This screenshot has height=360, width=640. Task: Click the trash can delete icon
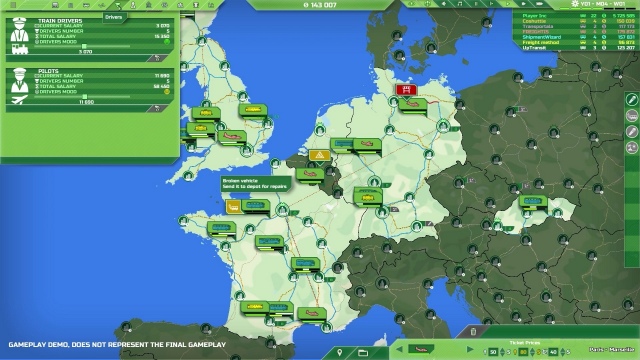(473, 331)
